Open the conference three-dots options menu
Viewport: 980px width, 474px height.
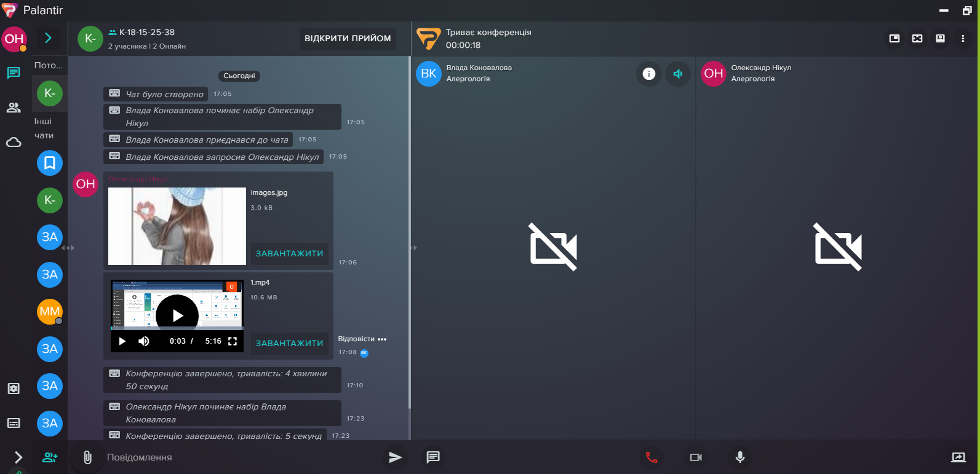(x=963, y=39)
